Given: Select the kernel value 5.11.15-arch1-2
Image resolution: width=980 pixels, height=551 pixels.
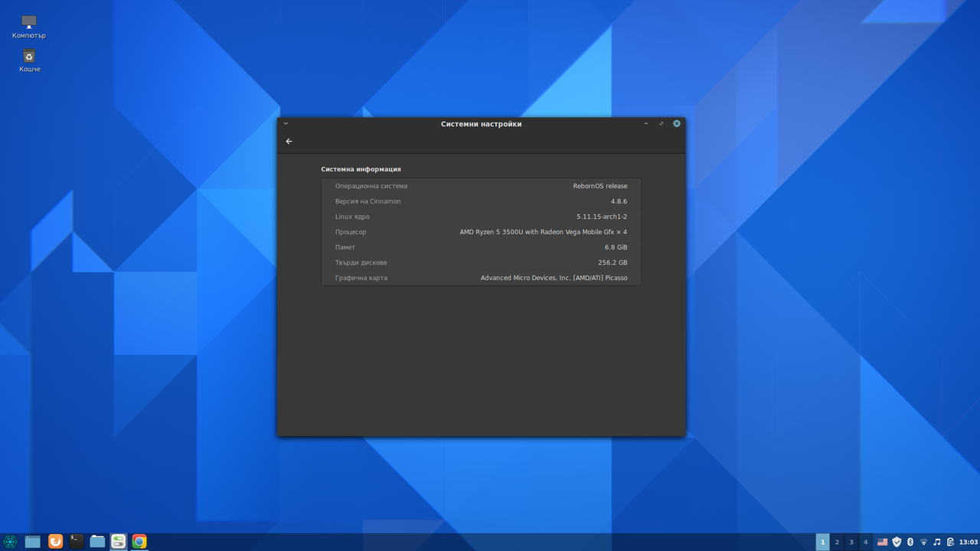Looking at the screenshot, I should [x=602, y=217].
